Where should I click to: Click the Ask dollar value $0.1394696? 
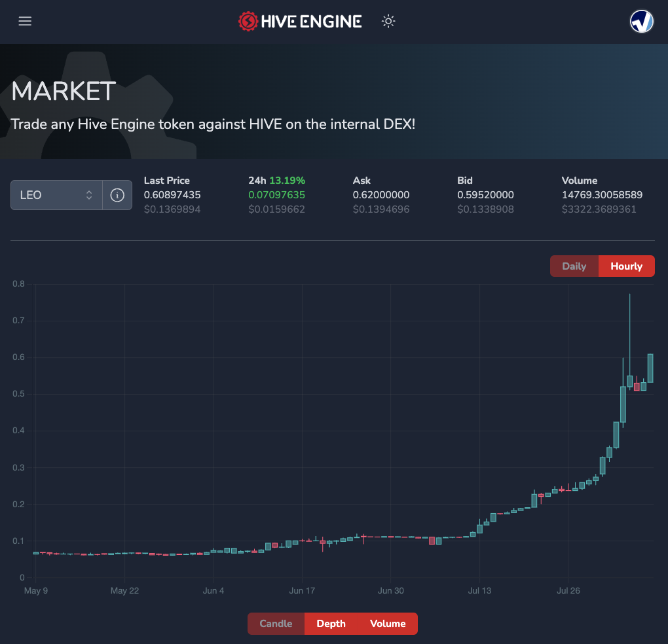[x=381, y=209]
